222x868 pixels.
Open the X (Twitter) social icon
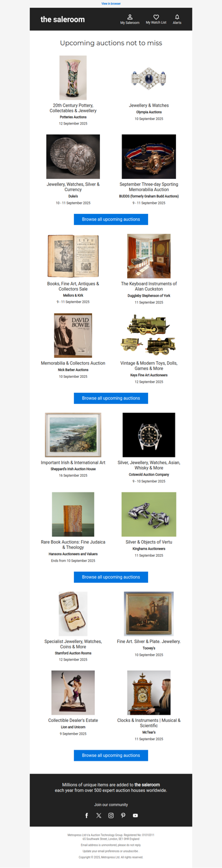99,815
